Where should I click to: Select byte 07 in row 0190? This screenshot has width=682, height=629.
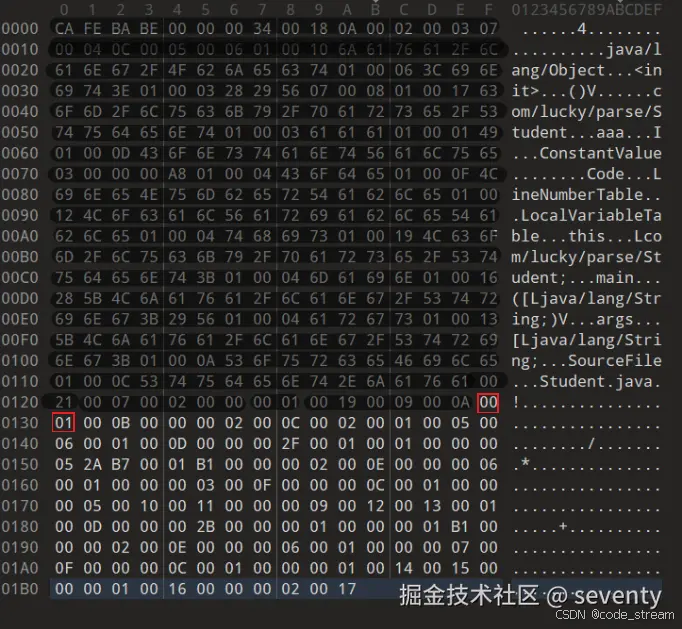[x=460, y=548]
